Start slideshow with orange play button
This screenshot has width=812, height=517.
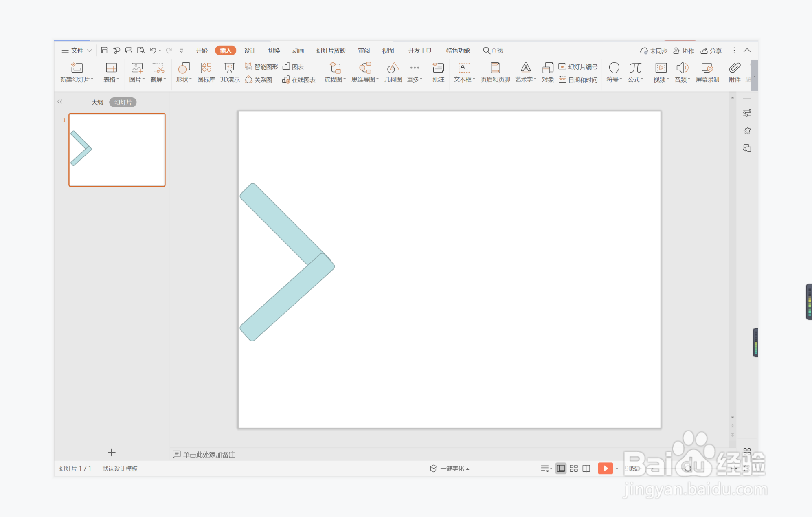(605, 469)
